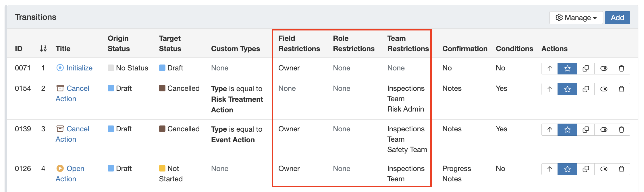Click the star icon for transition 0126
The height and width of the screenshot is (192, 644).
[567, 169]
